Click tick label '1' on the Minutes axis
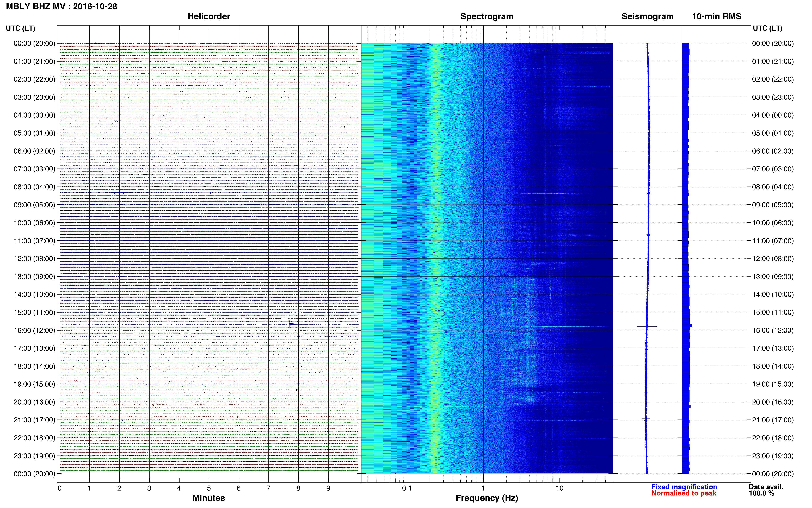 [x=89, y=488]
